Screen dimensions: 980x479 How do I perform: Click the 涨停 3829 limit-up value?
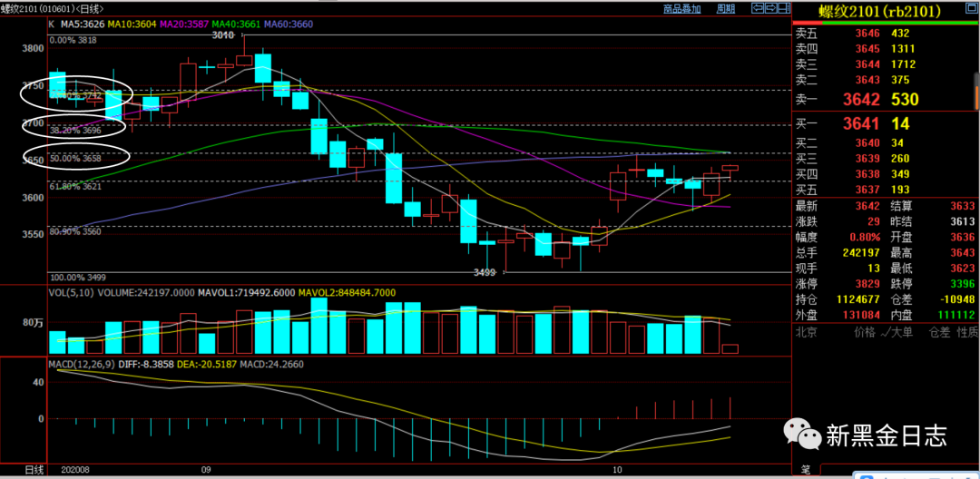coord(867,284)
